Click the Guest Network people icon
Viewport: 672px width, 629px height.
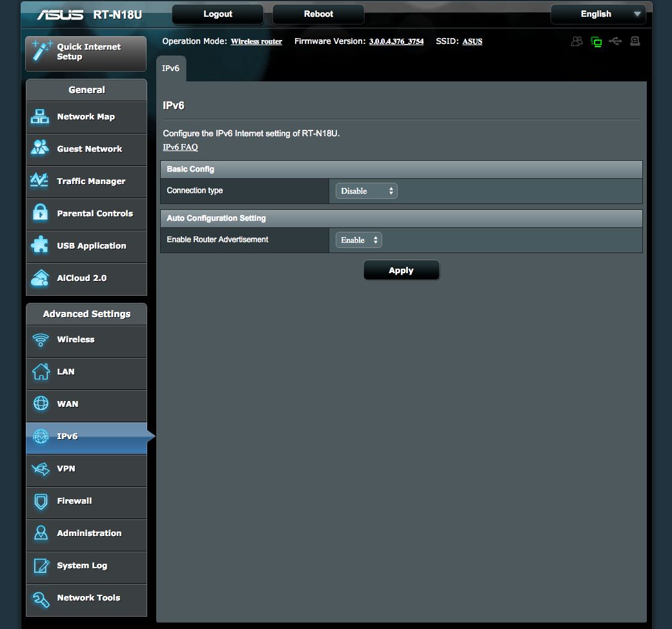pos(40,147)
